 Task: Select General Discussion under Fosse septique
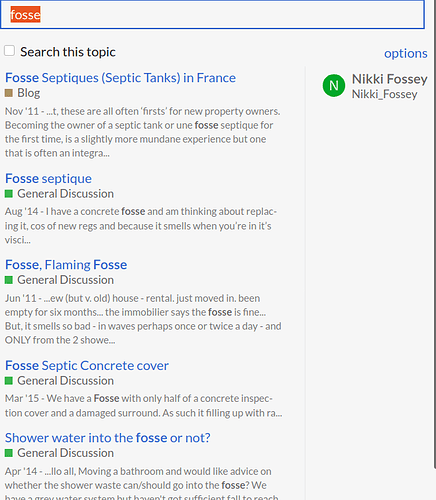click(x=65, y=193)
